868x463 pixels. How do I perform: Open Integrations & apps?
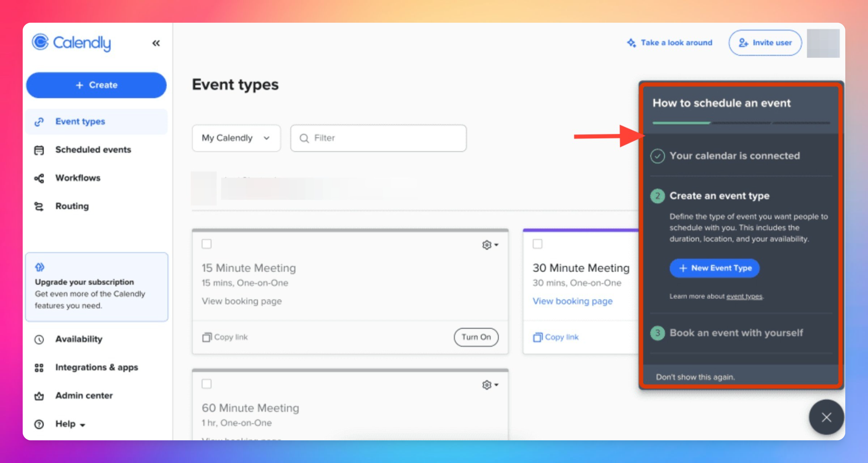point(96,367)
